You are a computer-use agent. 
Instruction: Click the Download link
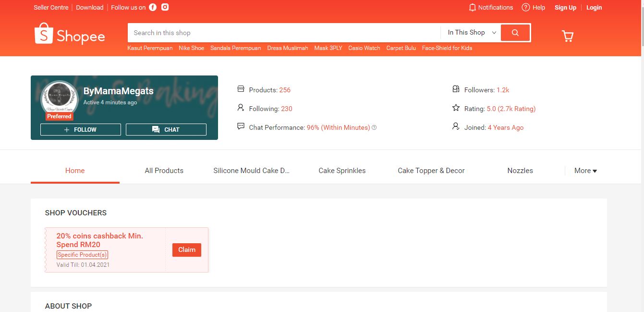(90, 7)
